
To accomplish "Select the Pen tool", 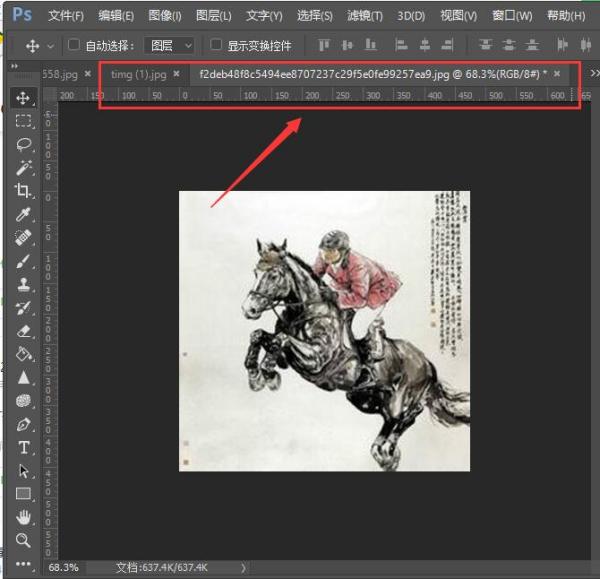I will pyautogui.click(x=23, y=424).
